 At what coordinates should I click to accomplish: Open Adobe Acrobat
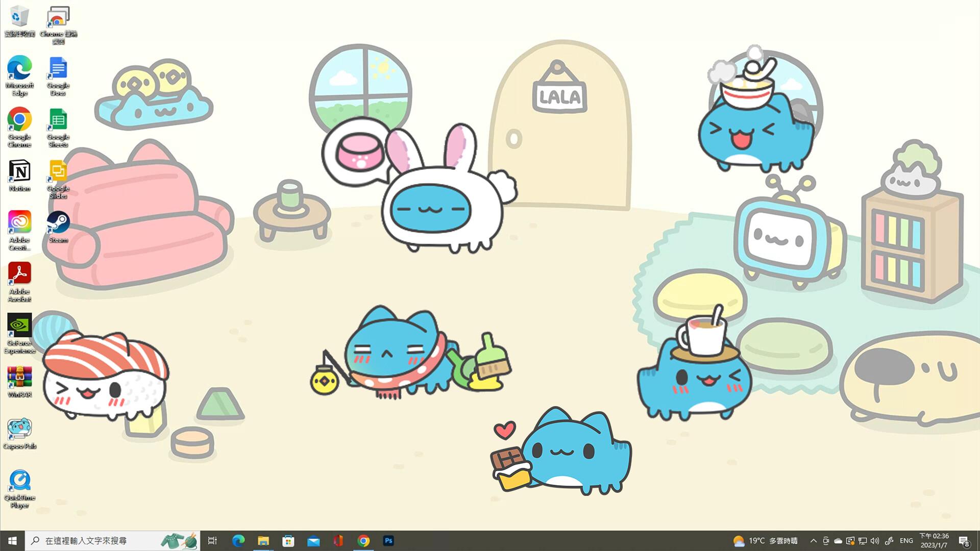(19, 277)
